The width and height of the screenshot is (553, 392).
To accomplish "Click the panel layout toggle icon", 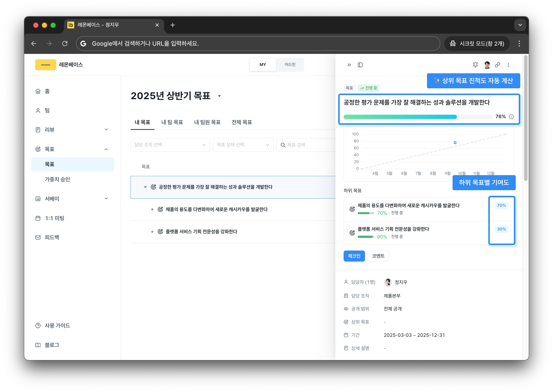I will (x=360, y=65).
